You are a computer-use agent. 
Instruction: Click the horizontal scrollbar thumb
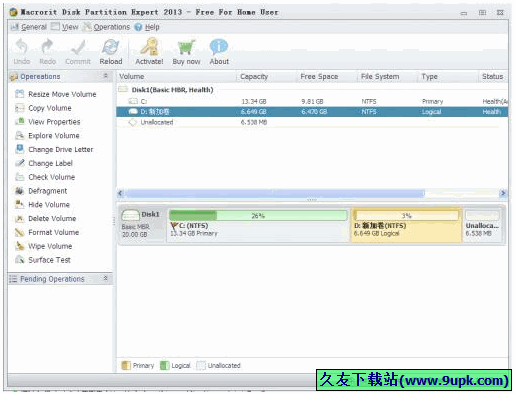(275, 193)
